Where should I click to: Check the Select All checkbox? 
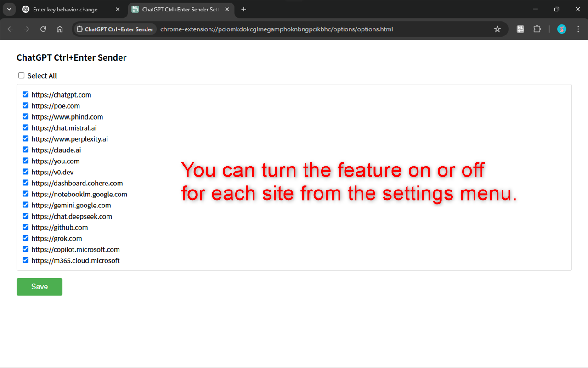21,75
